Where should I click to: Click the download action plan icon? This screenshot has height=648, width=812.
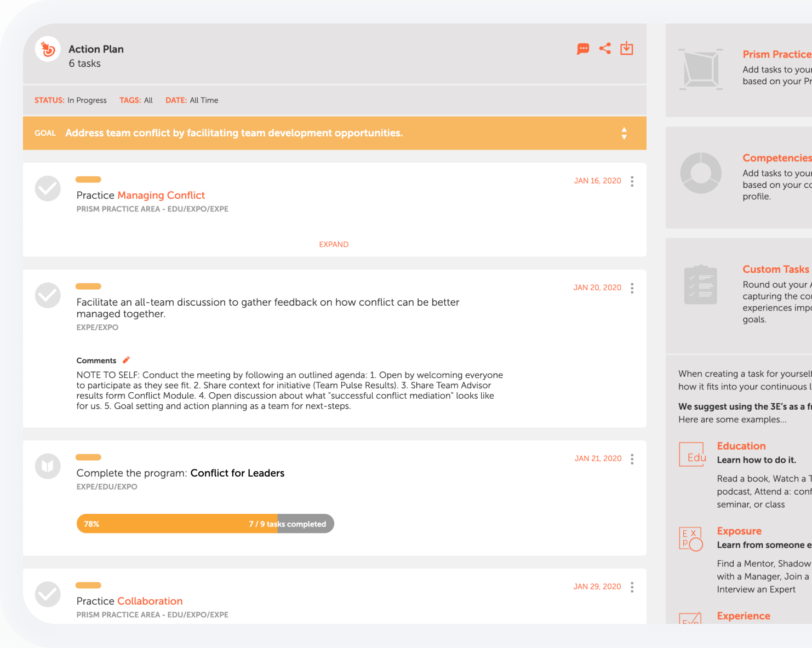627,49
